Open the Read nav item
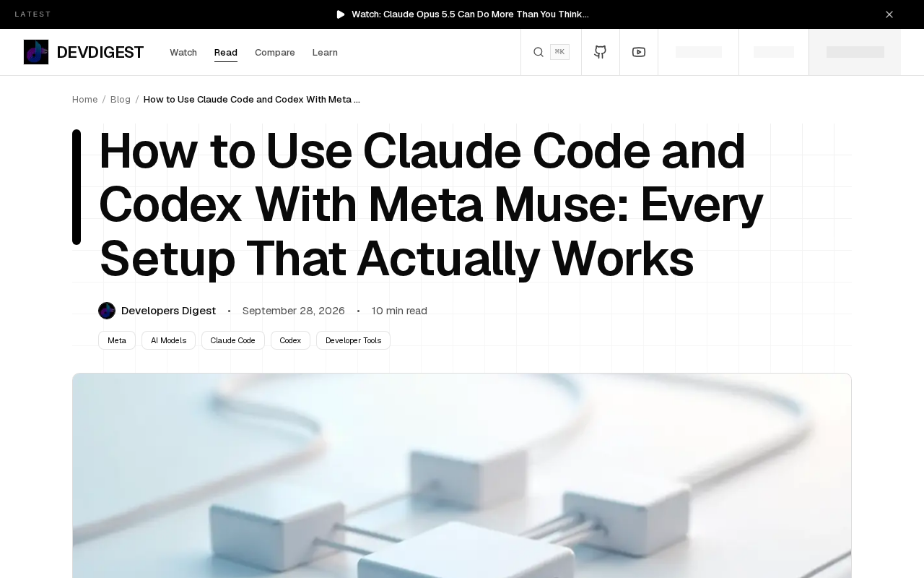The height and width of the screenshot is (578, 924). coord(226,52)
